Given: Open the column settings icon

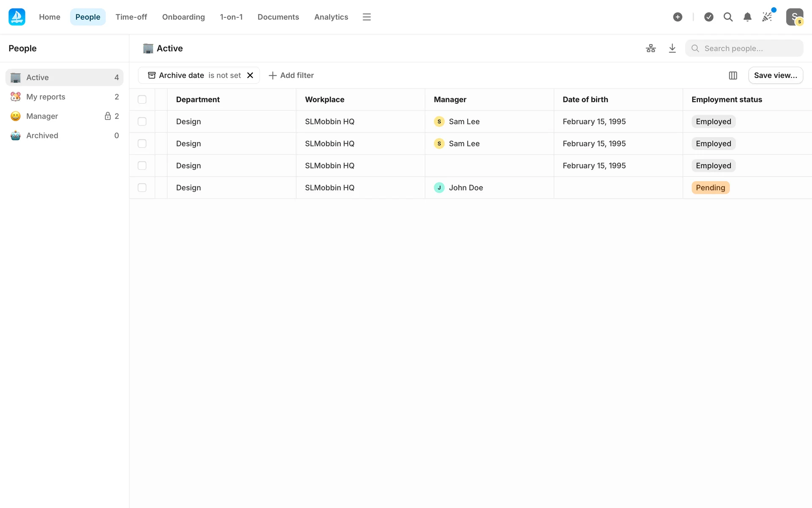Looking at the screenshot, I should coord(733,75).
